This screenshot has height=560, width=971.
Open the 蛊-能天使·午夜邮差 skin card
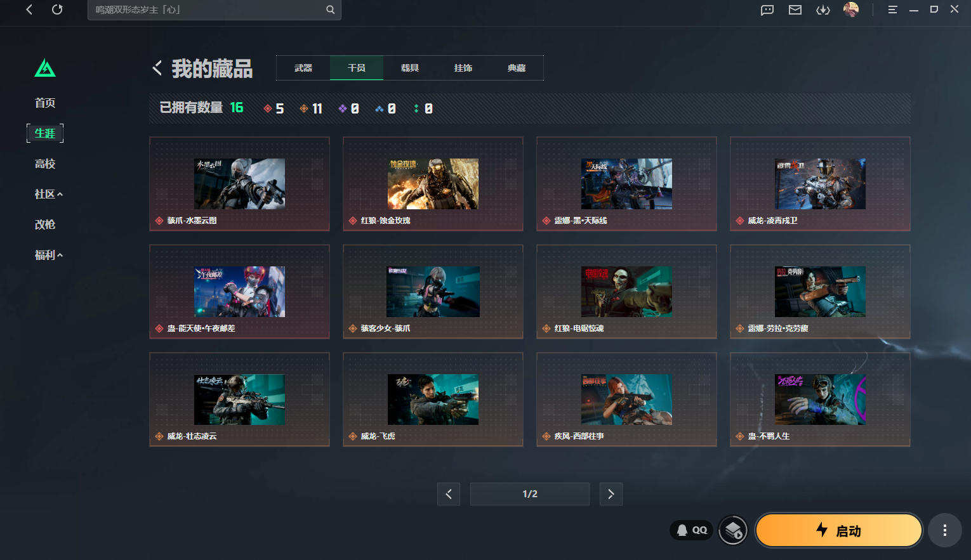pyautogui.click(x=239, y=292)
